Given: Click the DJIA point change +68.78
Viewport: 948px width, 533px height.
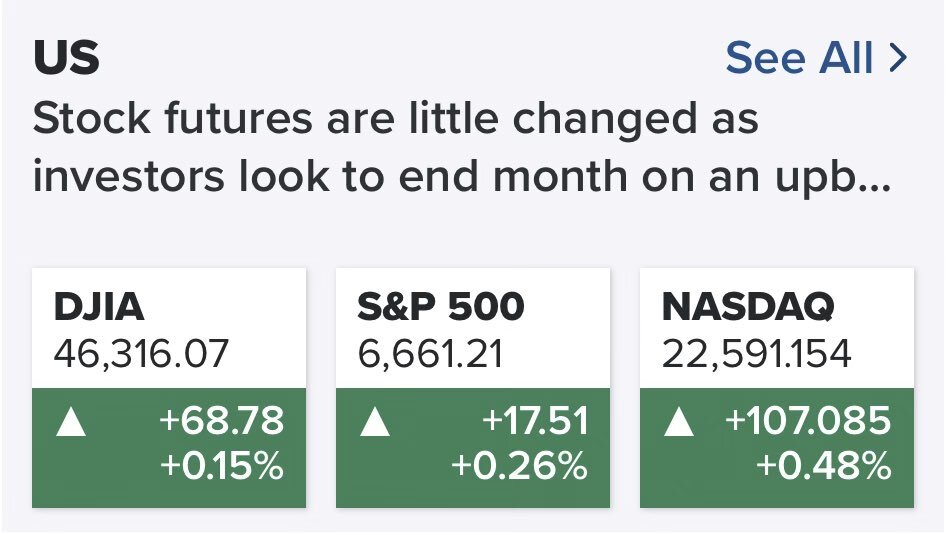Looking at the screenshot, I should (221, 421).
